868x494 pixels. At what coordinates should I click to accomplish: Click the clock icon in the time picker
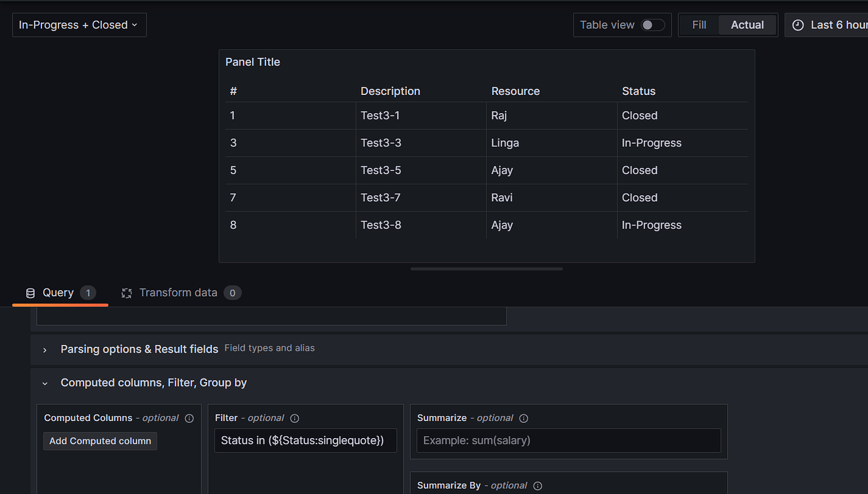[x=798, y=25]
